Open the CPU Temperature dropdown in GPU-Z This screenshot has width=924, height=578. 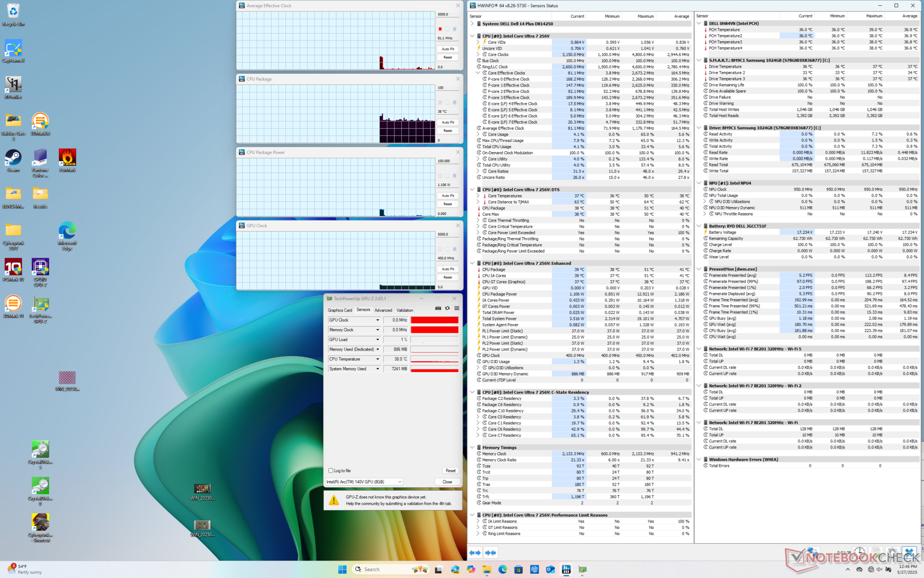coord(377,359)
